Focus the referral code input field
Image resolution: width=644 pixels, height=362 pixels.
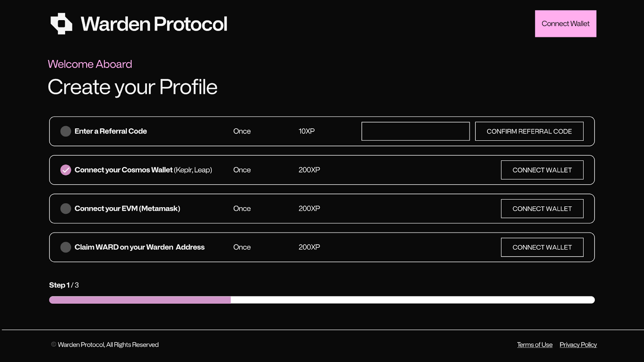coord(415,131)
